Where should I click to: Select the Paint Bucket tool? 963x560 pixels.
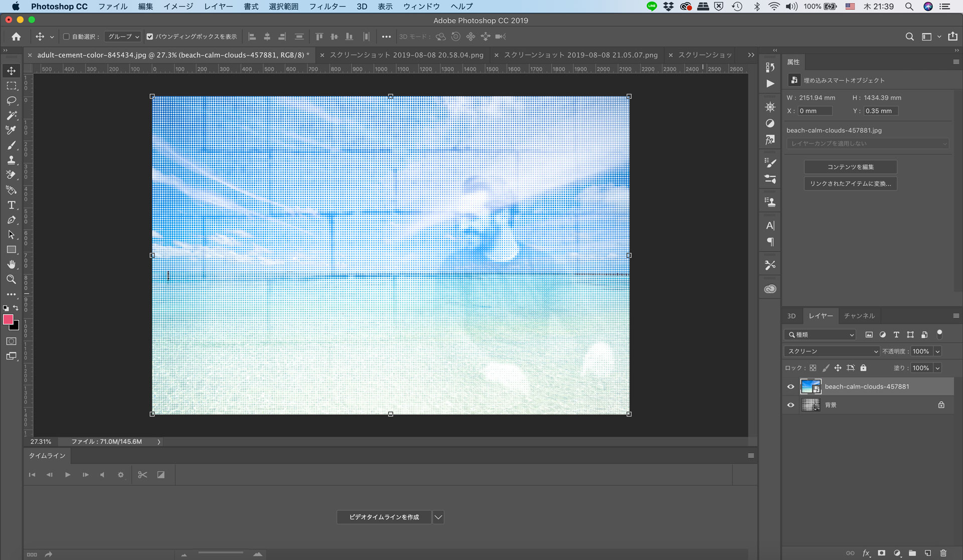click(11, 190)
